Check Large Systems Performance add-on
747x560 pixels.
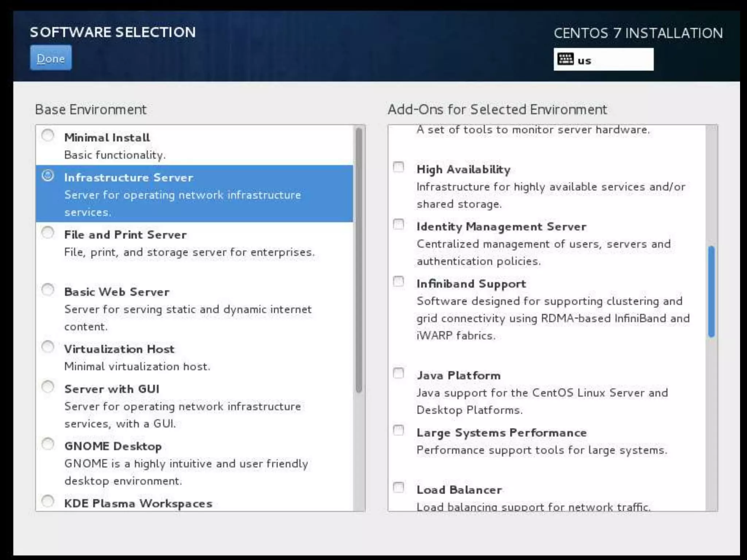398,430
